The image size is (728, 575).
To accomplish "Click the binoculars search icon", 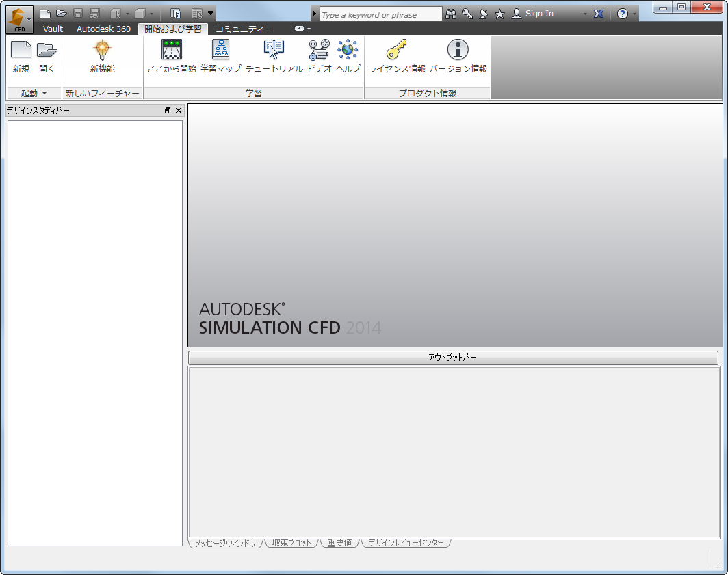I will 450,14.
